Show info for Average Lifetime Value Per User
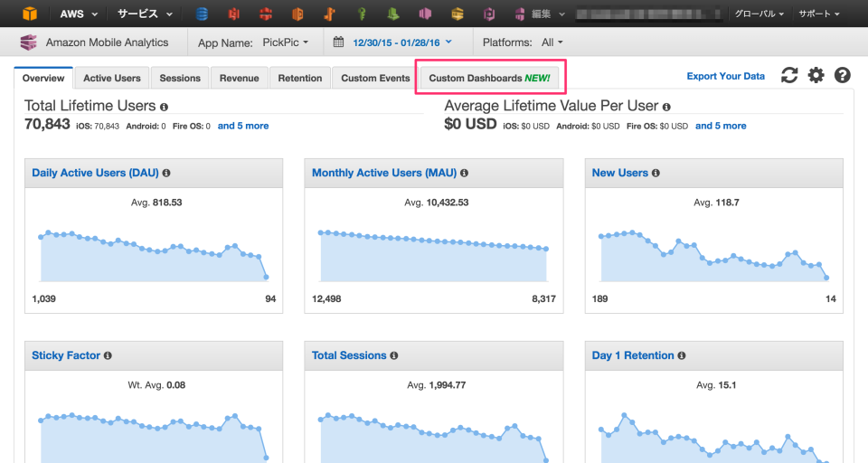Image resolution: width=868 pixels, height=463 pixels. 666,107
